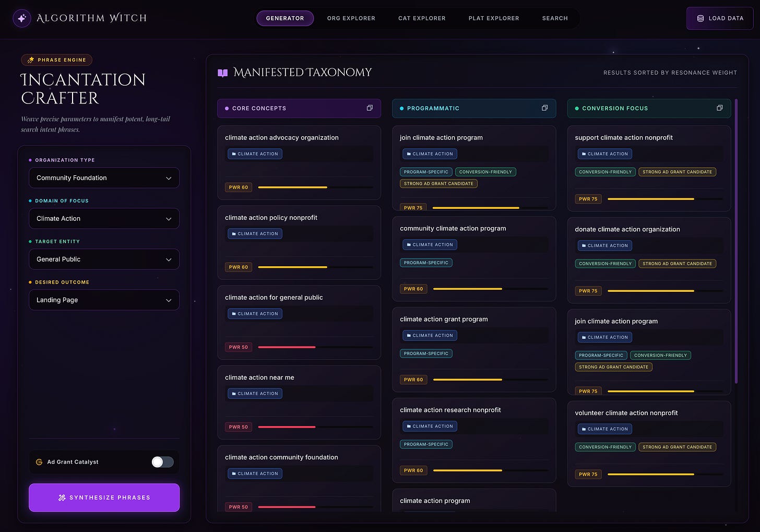Viewport: 760px width, 532px height.
Task: Click Program-Specific tag on 'community climate action program'
Action: point(426,263)
